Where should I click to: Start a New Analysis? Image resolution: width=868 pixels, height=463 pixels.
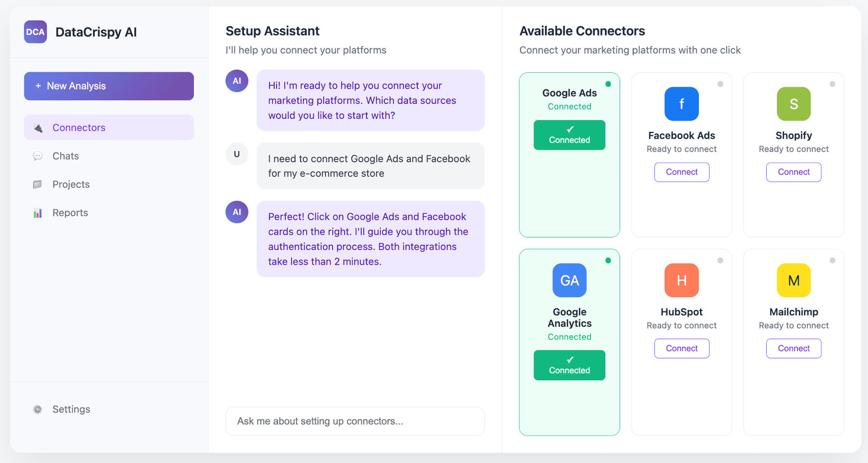click(x=109, y=86)
